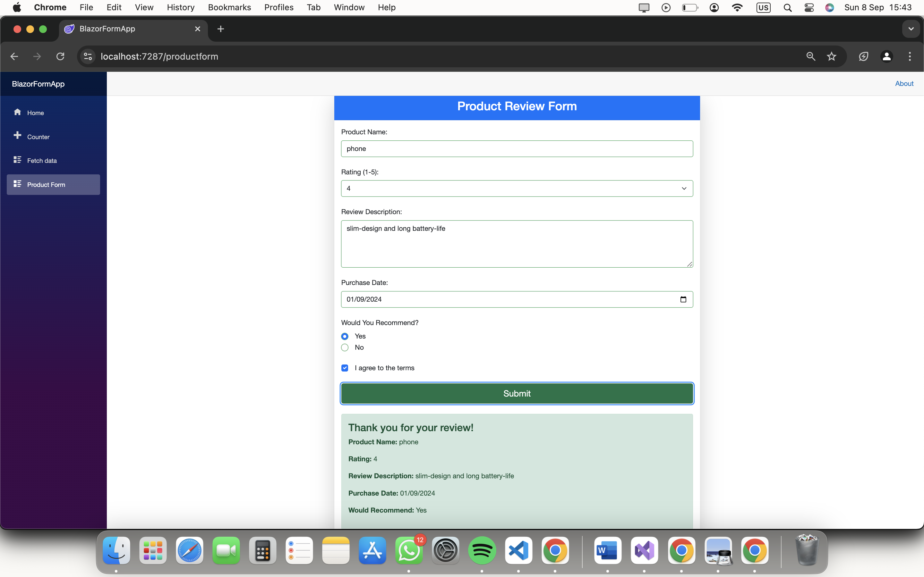
Task: Click the Counter plus icon
Action: tap(17, 136)
